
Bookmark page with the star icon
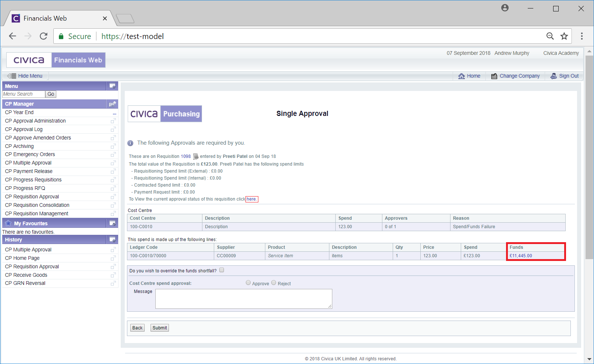click(564, 36)
